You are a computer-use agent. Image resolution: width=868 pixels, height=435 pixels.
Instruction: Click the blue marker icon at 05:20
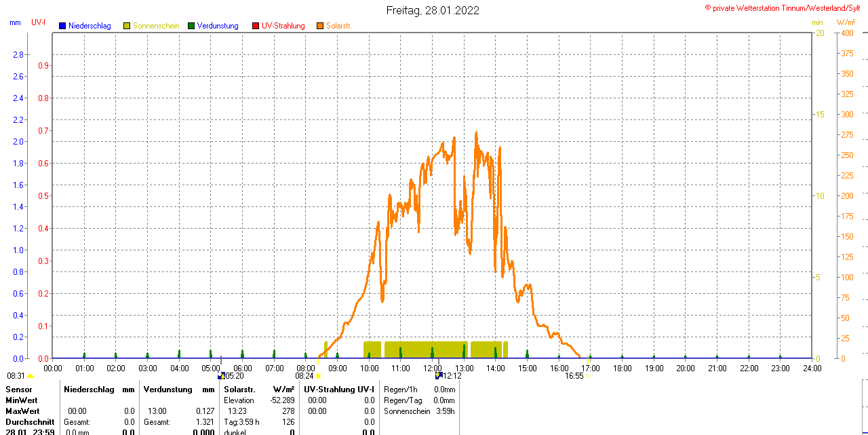tap(220, 375)
